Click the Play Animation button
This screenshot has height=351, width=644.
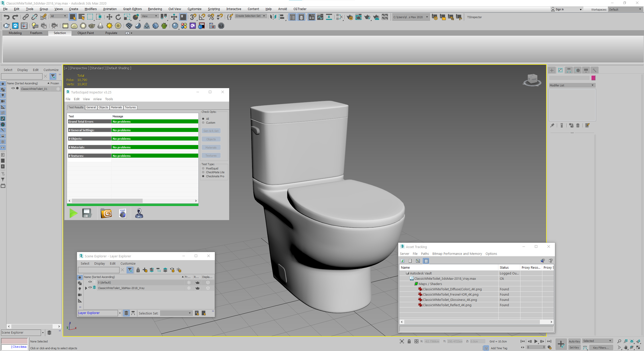[536, 341]
